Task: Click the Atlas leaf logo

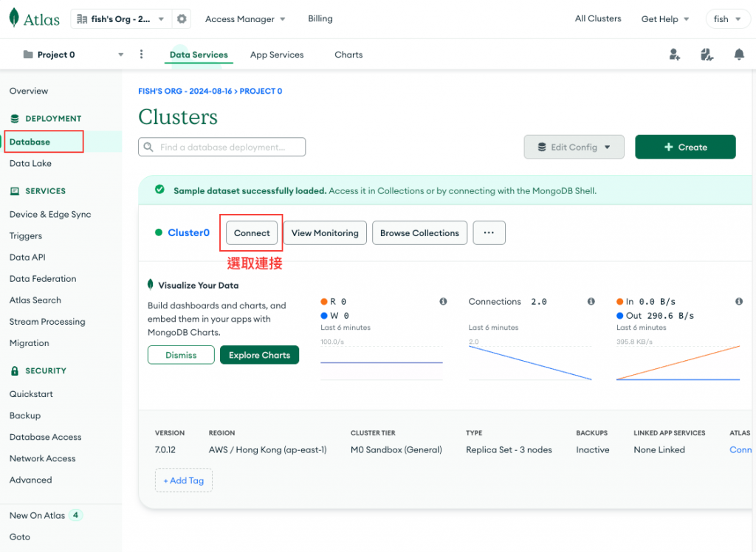Action: pos(15,18)
